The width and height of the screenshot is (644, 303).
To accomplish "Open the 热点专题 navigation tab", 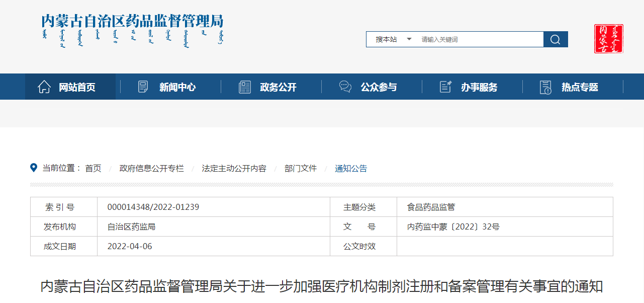I will (x=580, y=87).
